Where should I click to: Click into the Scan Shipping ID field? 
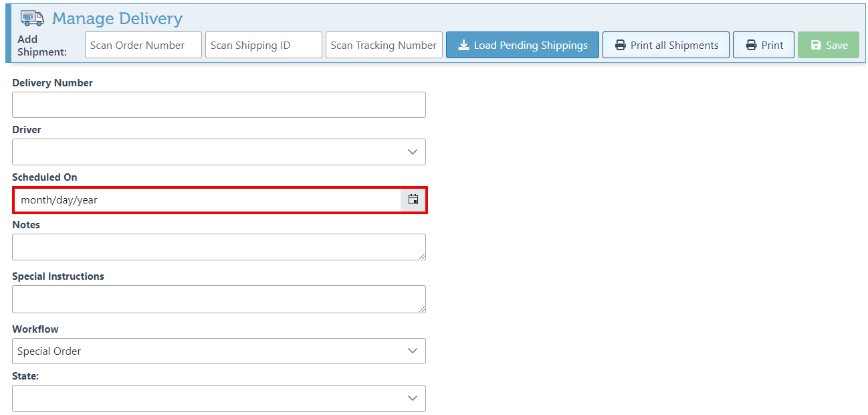click(x=263, y=46)
